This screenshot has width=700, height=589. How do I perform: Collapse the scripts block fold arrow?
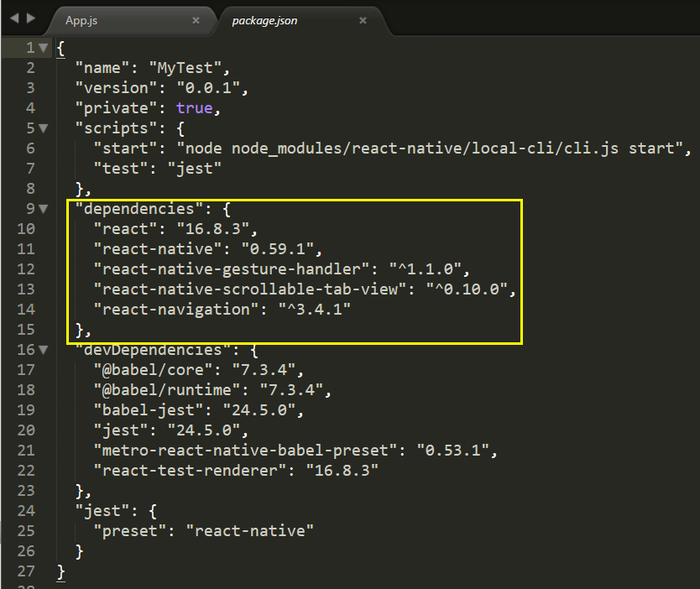44,128
